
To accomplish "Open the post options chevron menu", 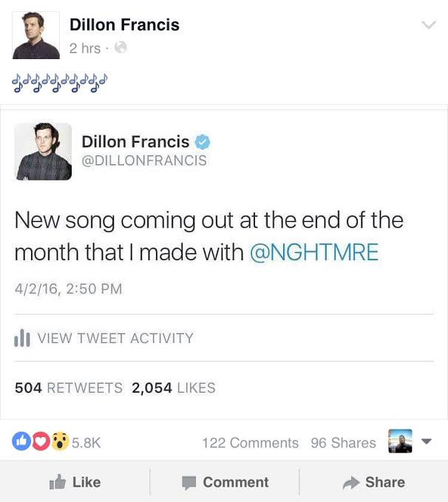I will pos(429,24).
